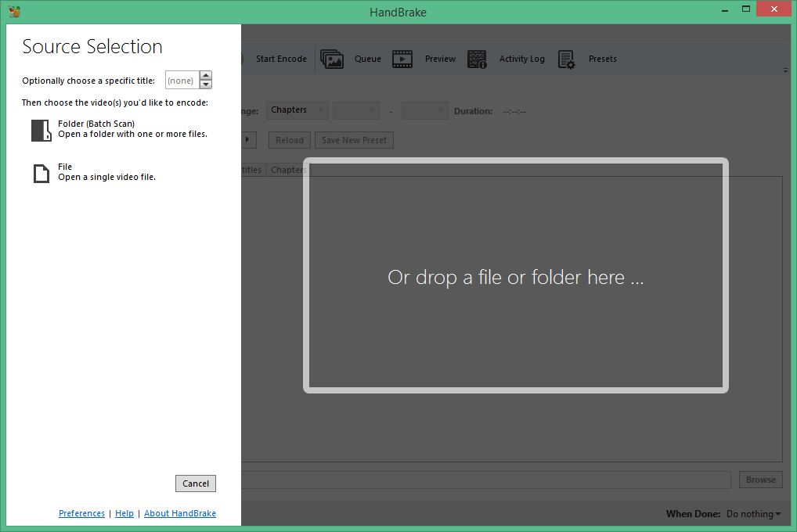Open the Folder (Batch Scan) source option

(120, 129)
